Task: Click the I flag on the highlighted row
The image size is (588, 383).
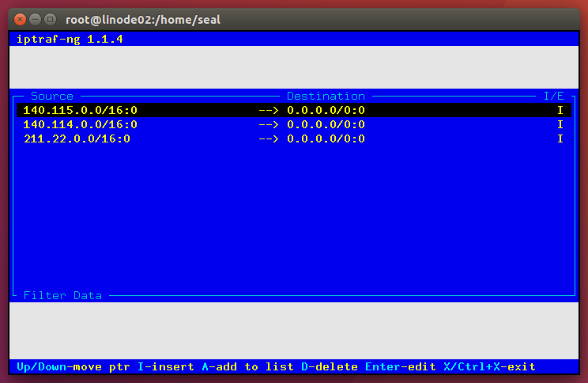Action: 560,110
